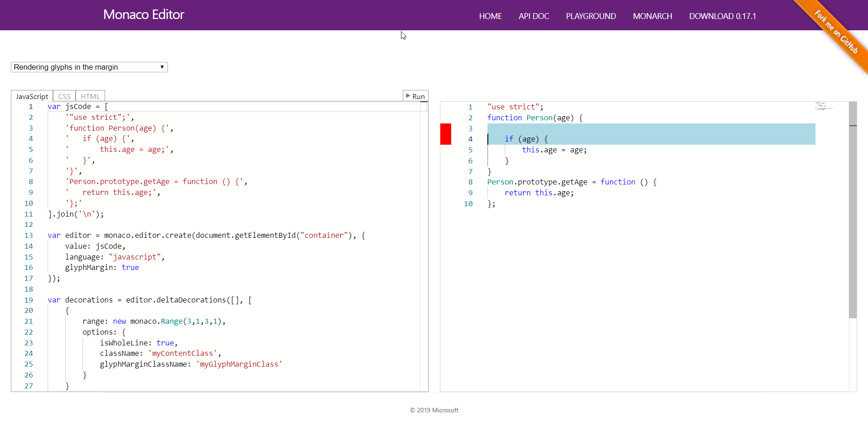Screen dimensions: 868x425
Task: Open the MONARCH page
Action: coord(653,16)
